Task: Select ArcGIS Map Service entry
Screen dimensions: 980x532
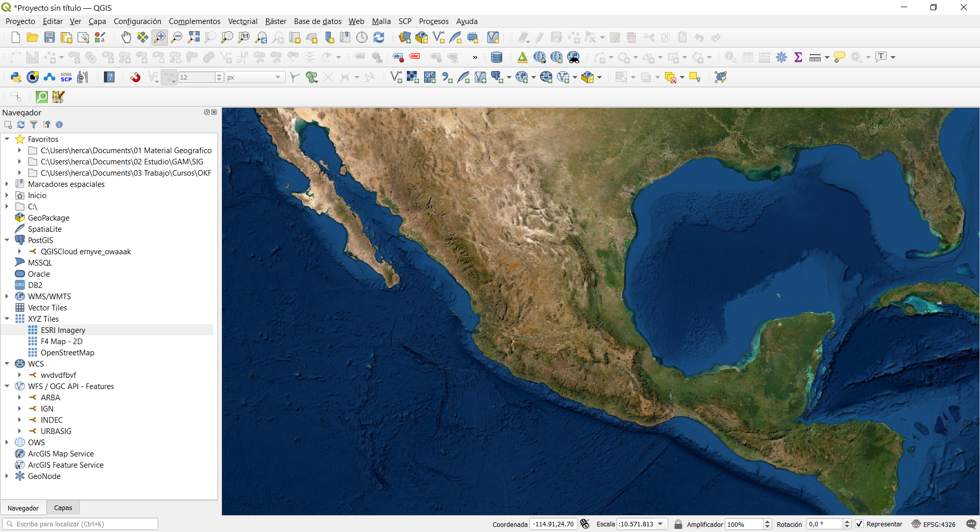Action: 61,453
